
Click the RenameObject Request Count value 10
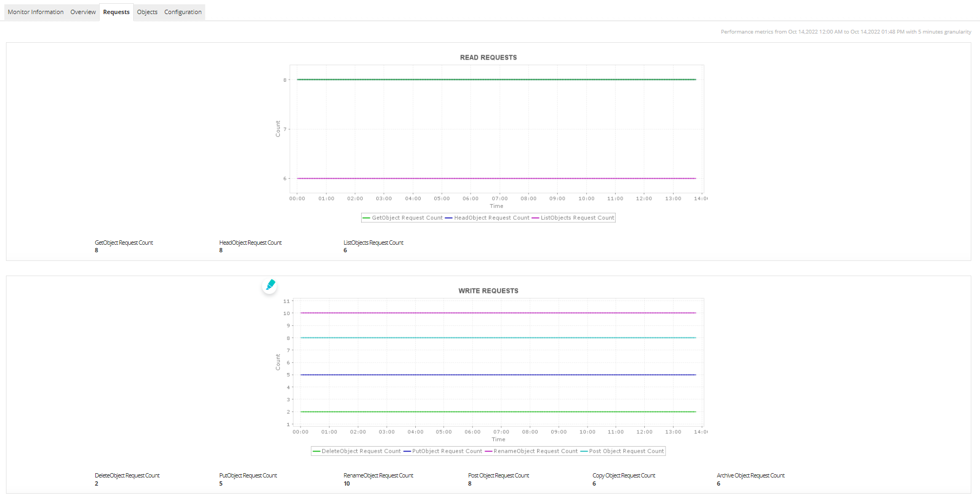click(x=347, y=483)
